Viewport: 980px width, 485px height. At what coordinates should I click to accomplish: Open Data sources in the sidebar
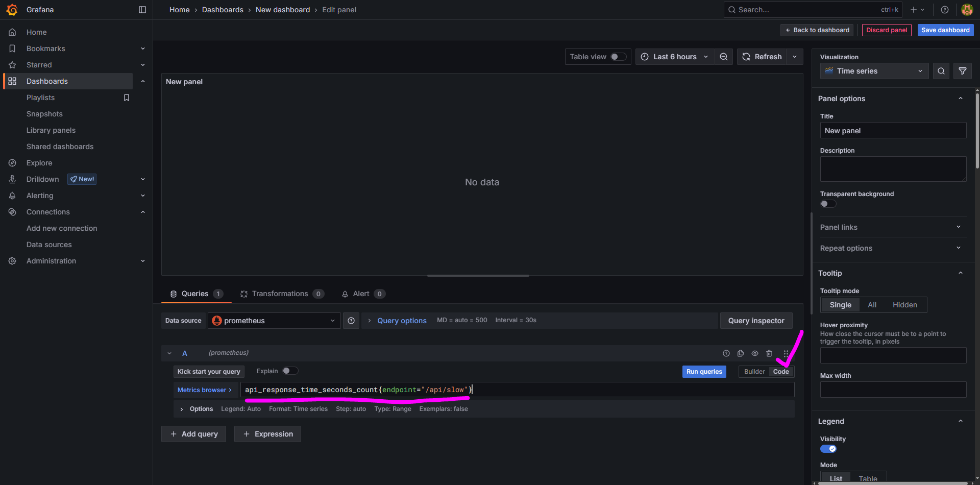[49, 245]
